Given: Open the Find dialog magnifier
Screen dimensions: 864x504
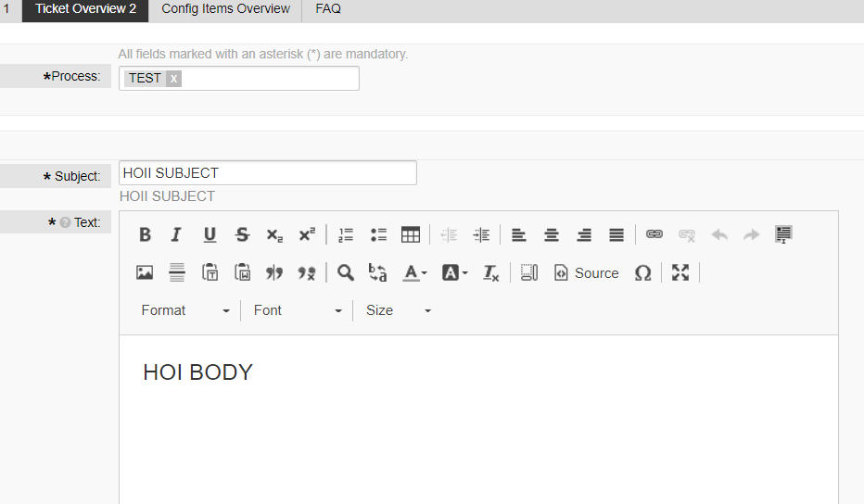Looking at the screenshot, I should click(x=346, y=272).
